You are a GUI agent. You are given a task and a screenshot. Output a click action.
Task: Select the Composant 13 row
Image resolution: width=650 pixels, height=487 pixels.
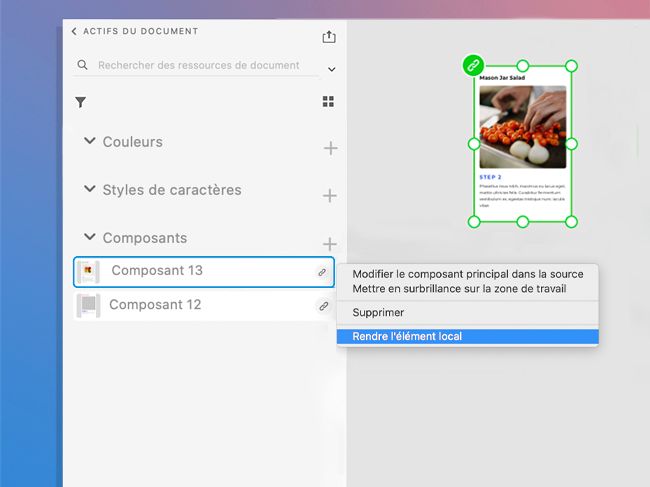204,272
